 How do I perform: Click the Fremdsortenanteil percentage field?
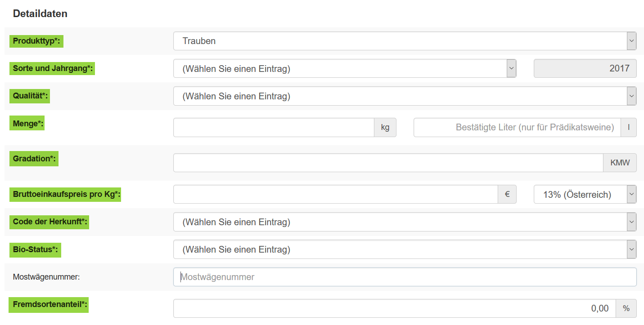click(x=394, y=308)
